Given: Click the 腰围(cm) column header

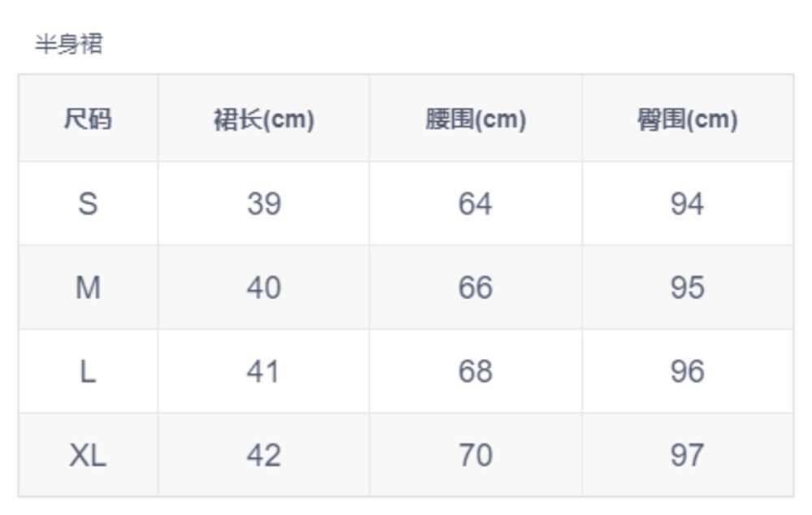Looking at the screenshot, I should click(x=476, y=119).
